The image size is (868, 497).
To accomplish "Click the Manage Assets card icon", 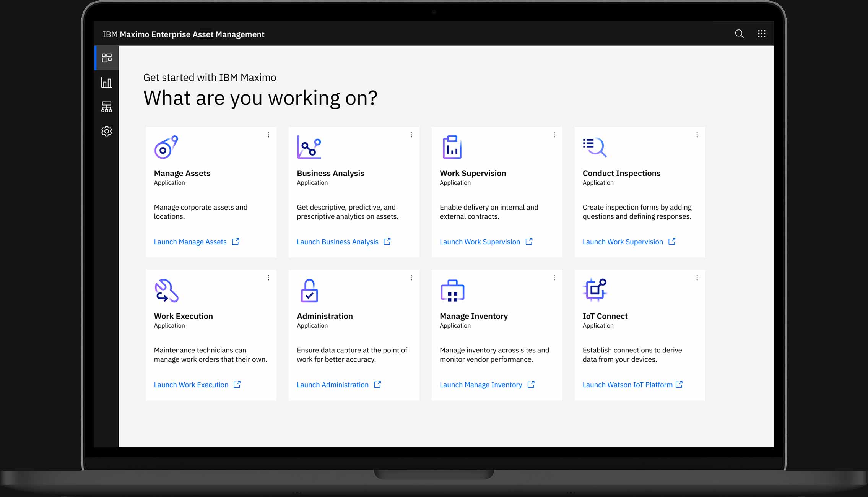I will coord(166,147).
